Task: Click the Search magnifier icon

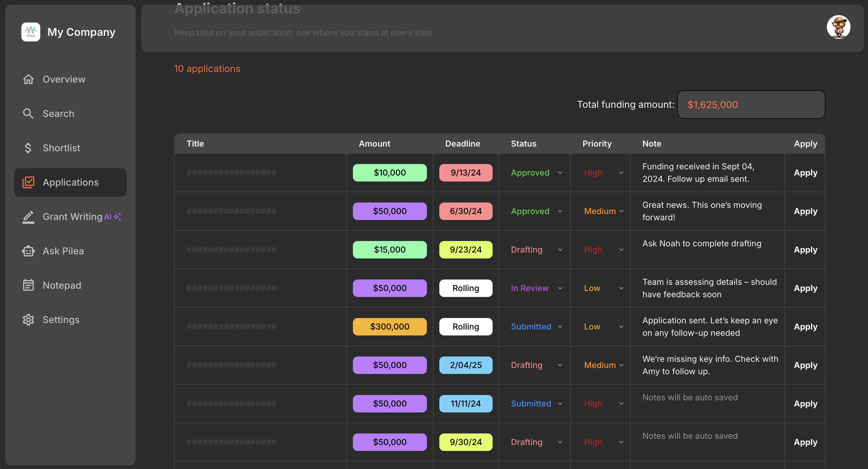Action: [28, 113]
